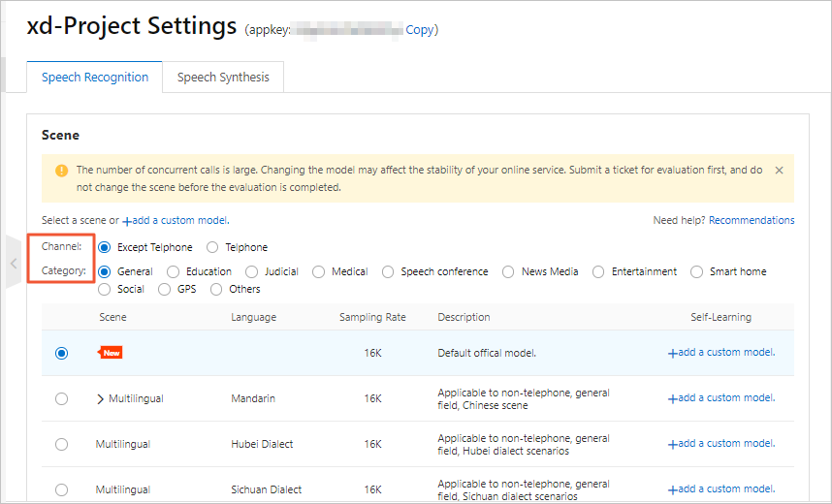Copy the appkey

419,30
